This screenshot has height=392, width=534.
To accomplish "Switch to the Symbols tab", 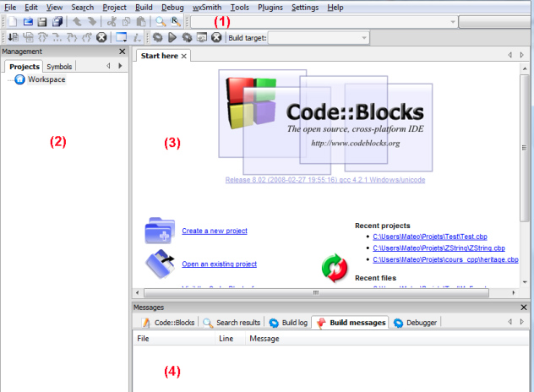I will point(59,67).
